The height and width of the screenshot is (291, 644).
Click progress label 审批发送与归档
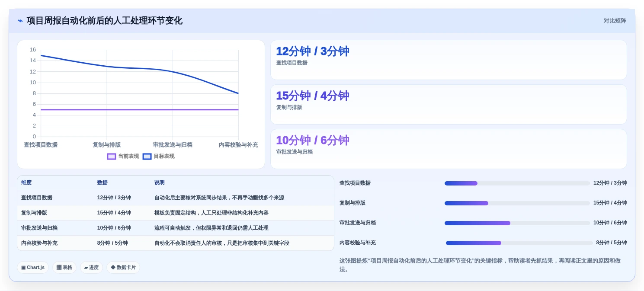click(x=358, y=223)
